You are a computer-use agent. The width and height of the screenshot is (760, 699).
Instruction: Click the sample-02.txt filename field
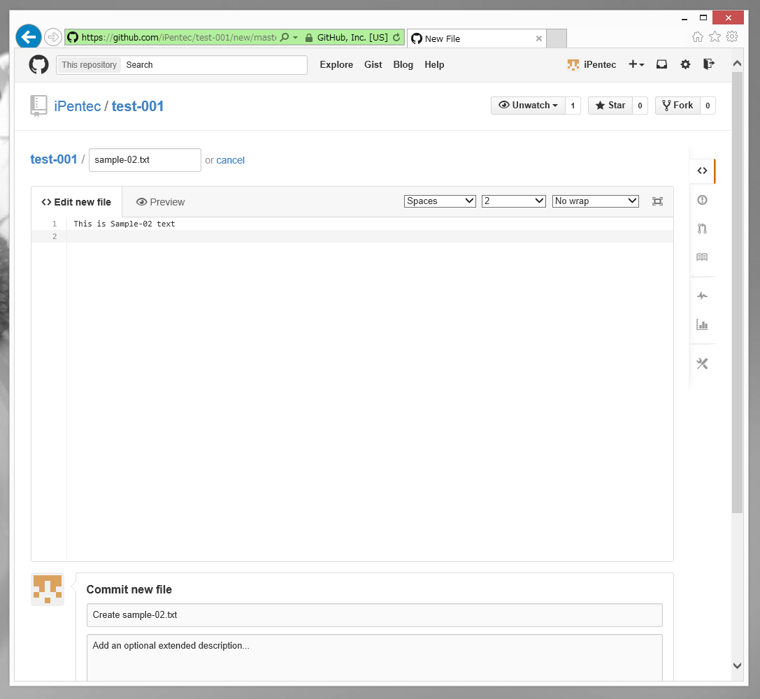145,160
